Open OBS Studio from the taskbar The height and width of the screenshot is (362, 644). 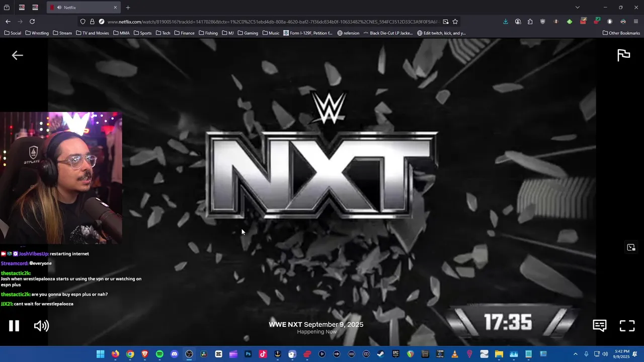click(x=189, y=354)
